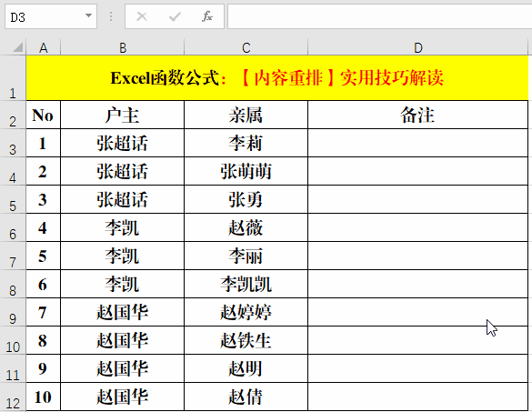Select column B header
532x412 pixels.
point(123,47)
